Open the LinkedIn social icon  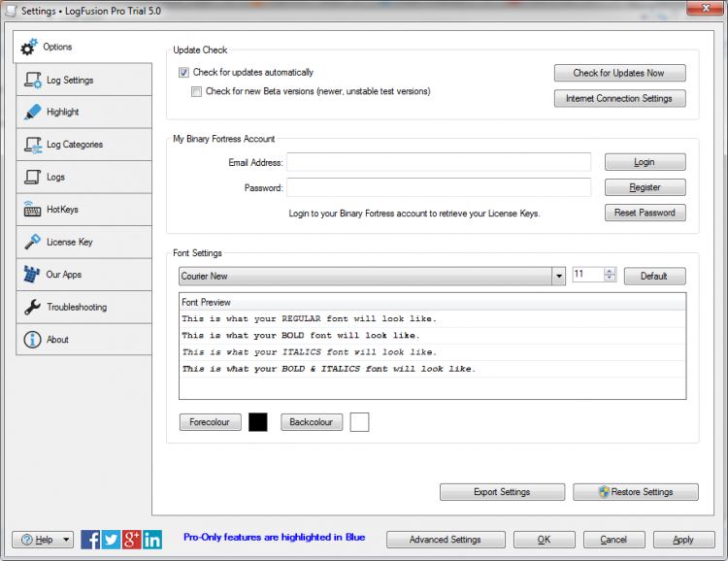point(152,540)
